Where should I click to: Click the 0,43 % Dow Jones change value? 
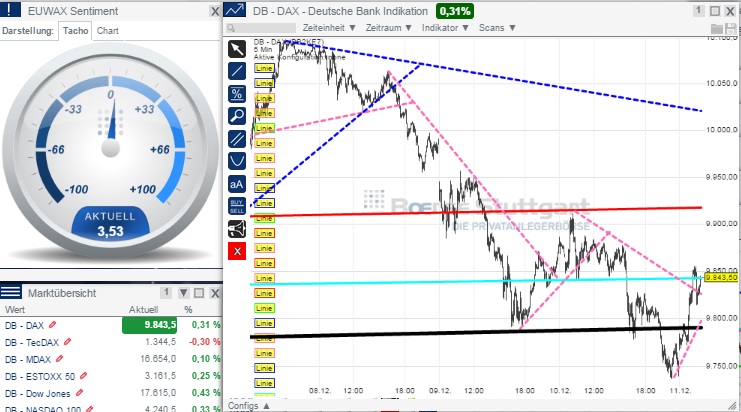(x=206, y=393)
